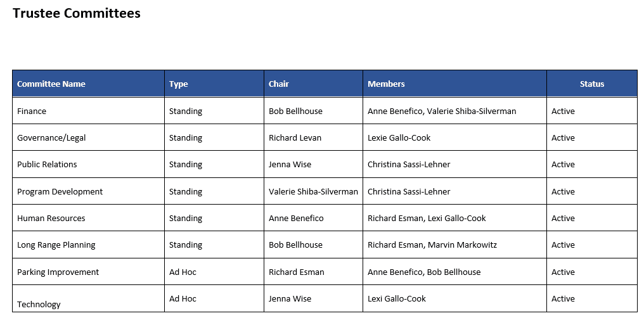Click the Parking Improvement committee cell

coord(58,272)
